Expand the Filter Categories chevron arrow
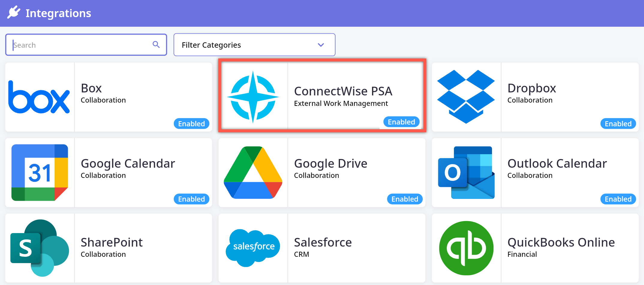 321,45
